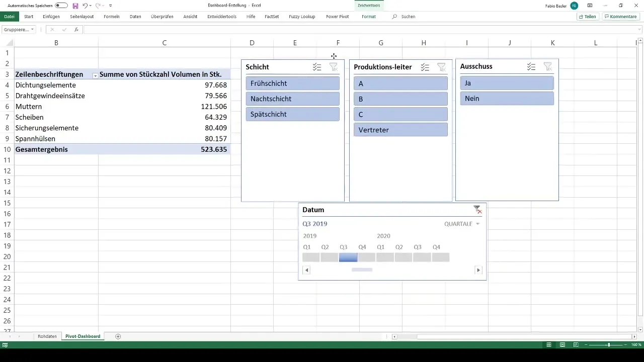Open the Datei tab

click(9, 17)
